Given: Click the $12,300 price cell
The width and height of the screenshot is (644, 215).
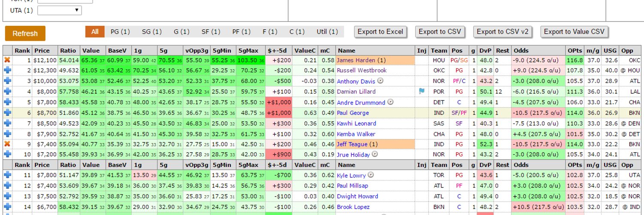Looking at the screenshot, I should click(45, 71).
